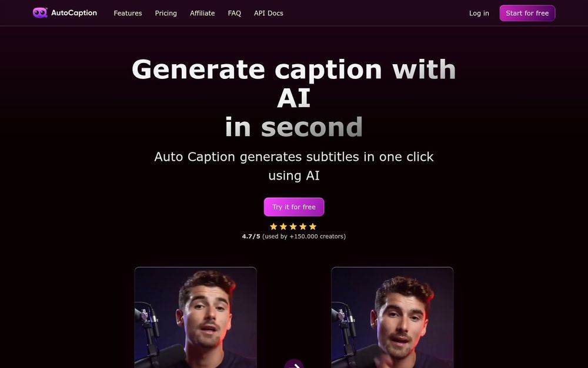588x368 pixels.
Task: Click the AutoCaption brand name text
Action: (74, 13)
